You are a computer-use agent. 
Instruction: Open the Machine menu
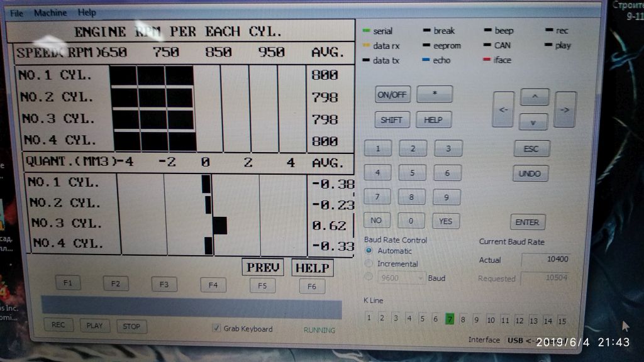[50, 13]
